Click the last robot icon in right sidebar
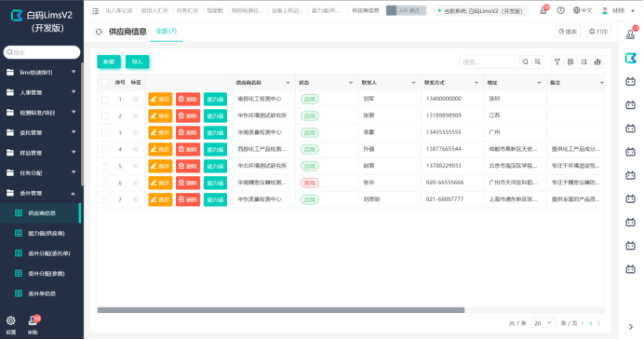This screenshot has height=340, width=644. [630, 269]
